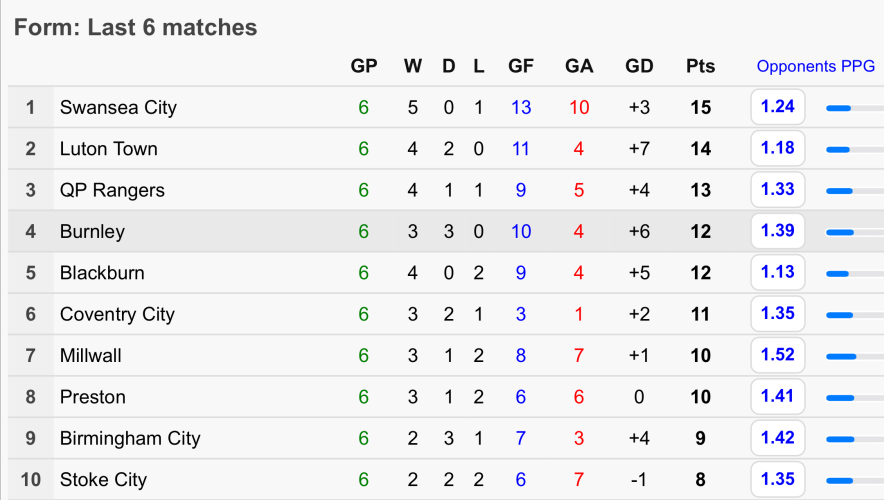
Task: Sort by the Pts column header
Action: 700,67
